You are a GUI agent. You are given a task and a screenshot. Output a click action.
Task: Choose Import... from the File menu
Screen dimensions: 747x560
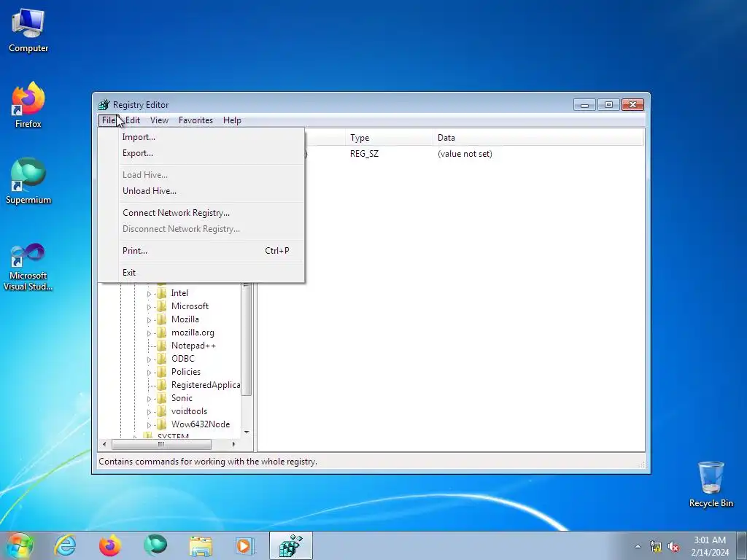[x=201, y=137]
